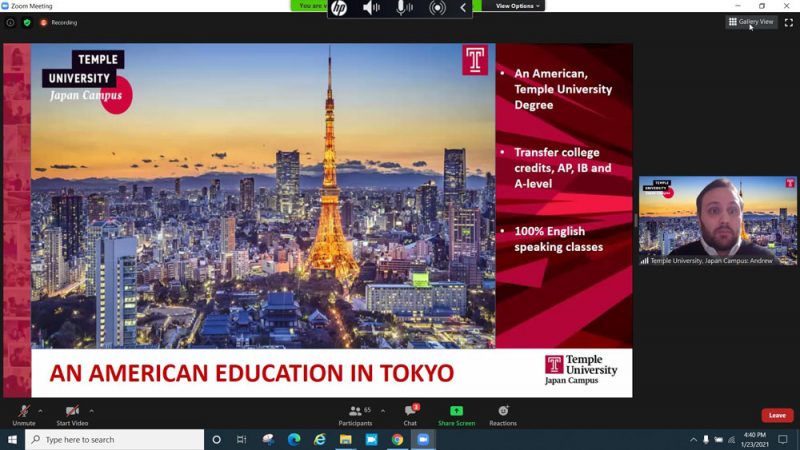The image size is (800, 450).
Task: Collapse the HP audio overlay with the left chevron
Action: [463, 8]
